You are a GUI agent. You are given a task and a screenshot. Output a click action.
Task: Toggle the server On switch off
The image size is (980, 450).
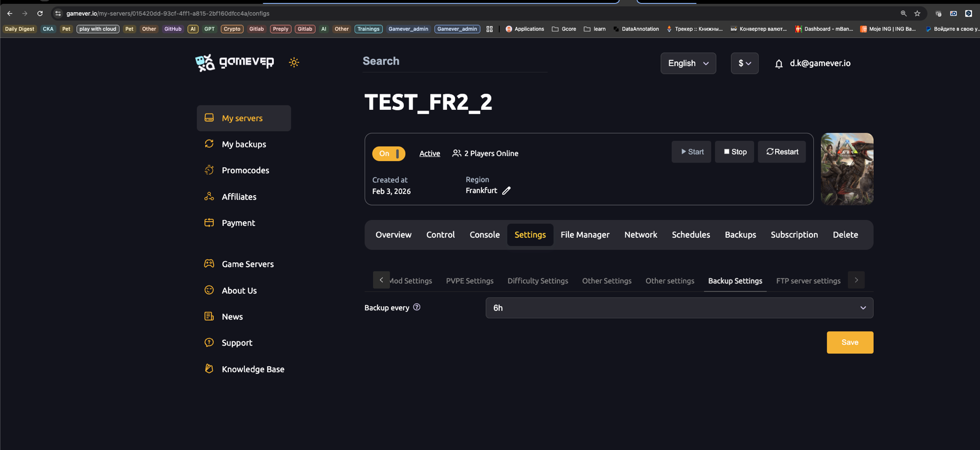pyautogui.click(x=389, y=153)
